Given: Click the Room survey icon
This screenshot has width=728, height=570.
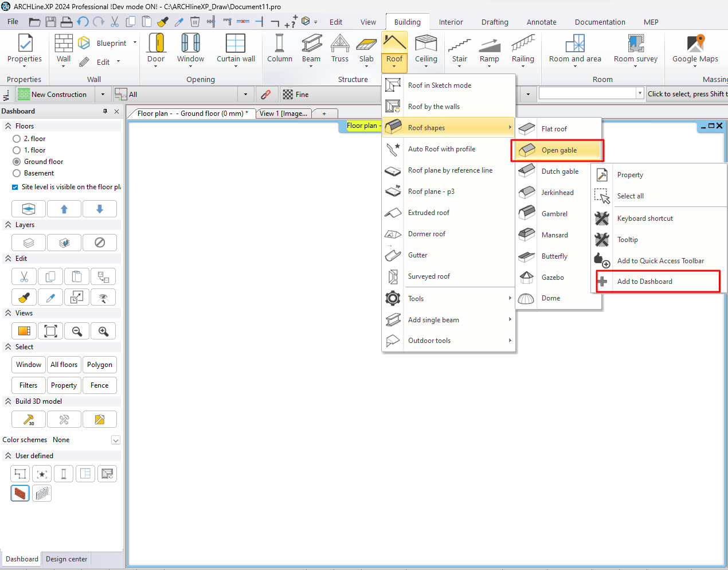Looking at the screenshot, I should (635, 44).
